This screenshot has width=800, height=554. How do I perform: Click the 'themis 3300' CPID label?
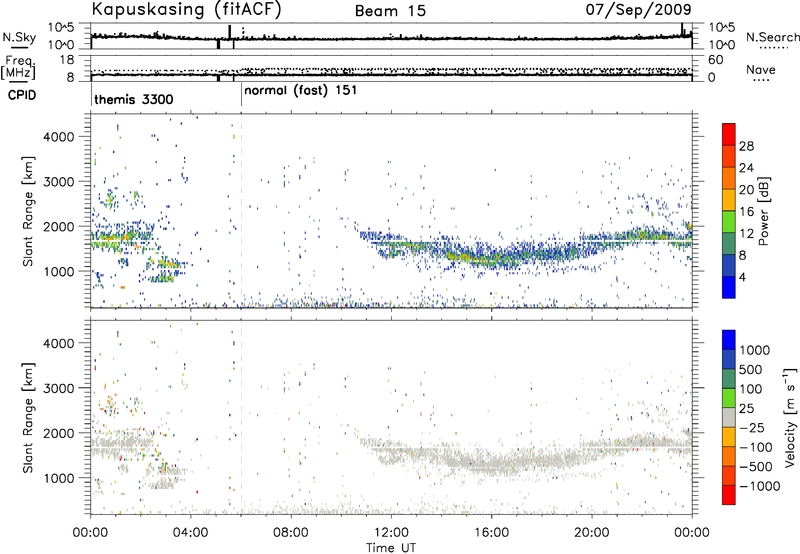point(134,99)
